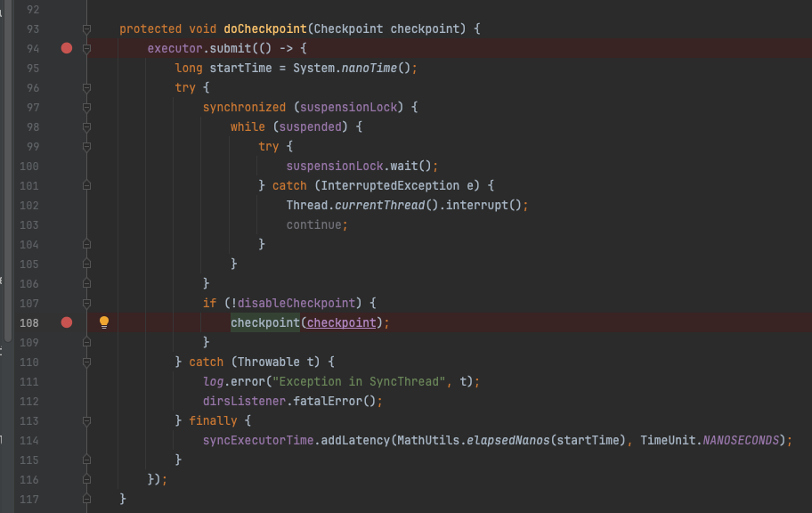Remove the breakpoint on line 94
812x513 pixels.
pyautogui.click(x=67, y=48)
